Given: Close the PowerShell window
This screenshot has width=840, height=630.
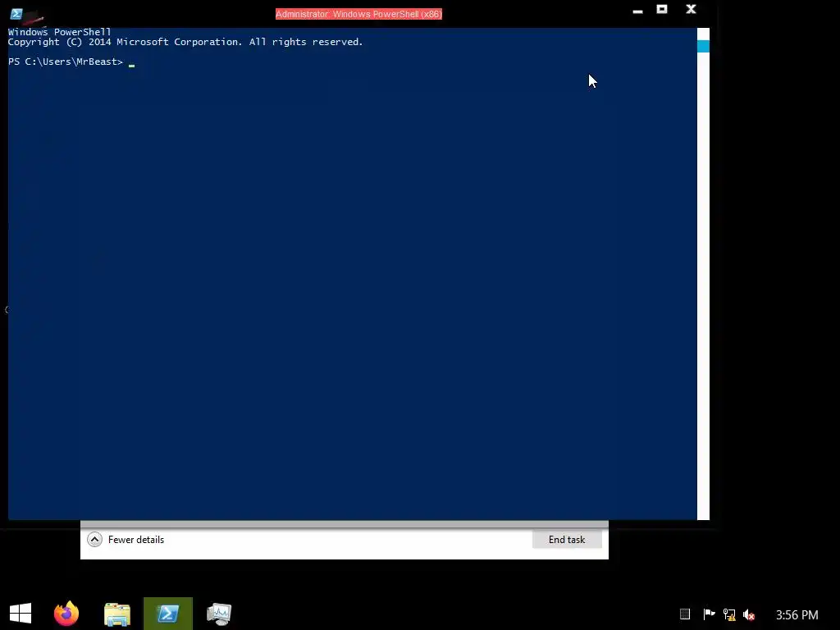Looking at the screenshot, I should (x=691, y=9).
